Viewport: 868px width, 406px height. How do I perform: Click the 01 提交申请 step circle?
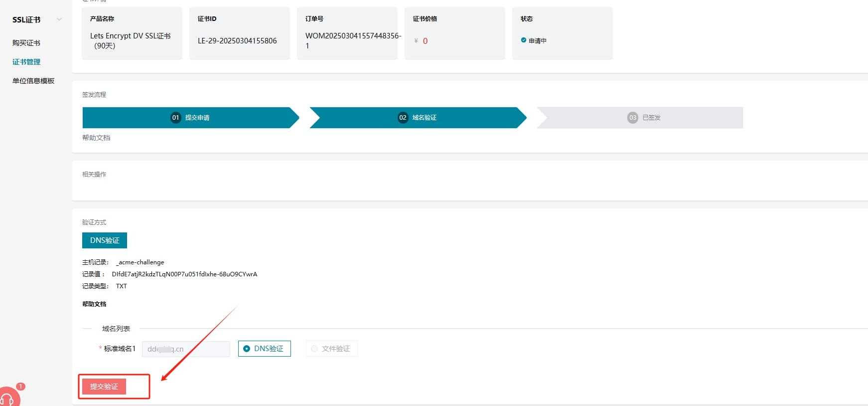point(175,118)
